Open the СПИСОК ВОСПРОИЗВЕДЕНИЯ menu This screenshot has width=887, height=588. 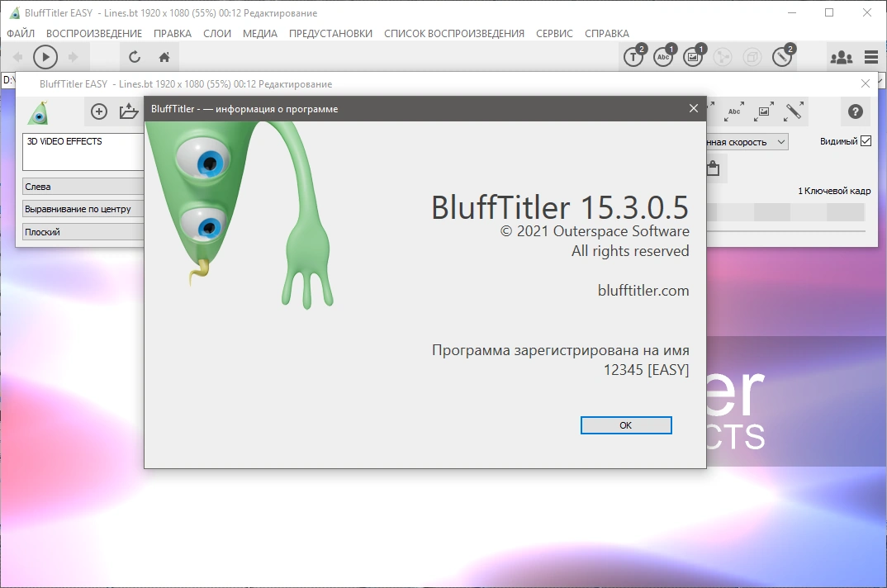pyautogui.click(x=454, y=33)
